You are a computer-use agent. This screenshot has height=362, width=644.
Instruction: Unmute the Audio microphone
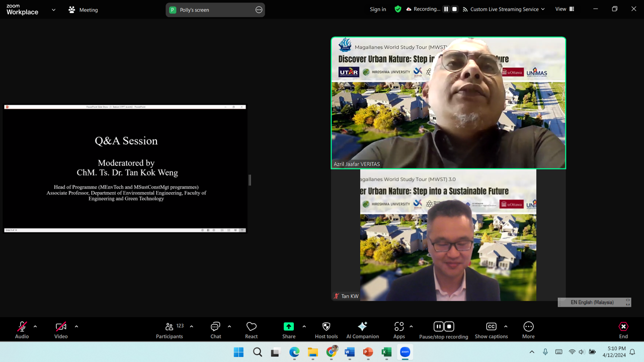(x=22, y=330)
